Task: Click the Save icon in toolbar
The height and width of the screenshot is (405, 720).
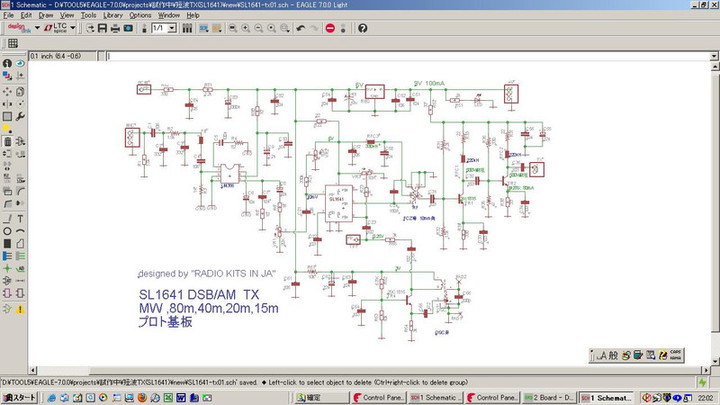Action: [101, 28]
